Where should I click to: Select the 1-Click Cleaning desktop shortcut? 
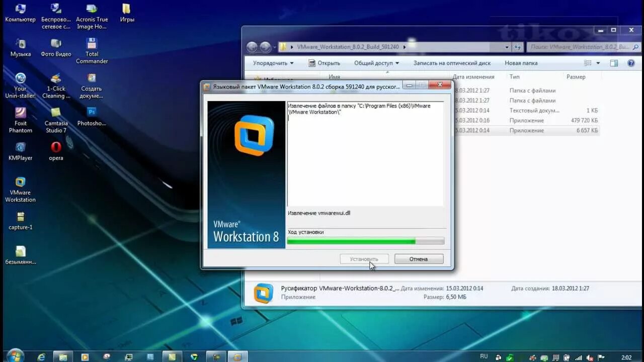[x=56, y=85]
